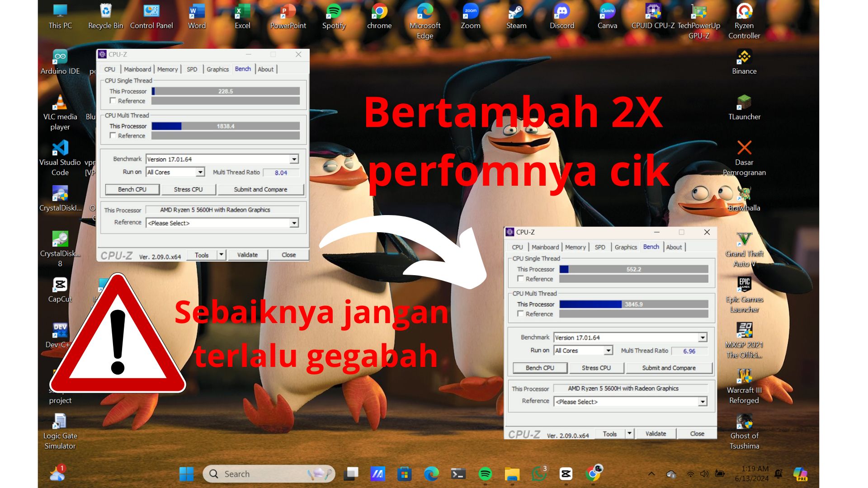Launch Arduino IDE shortcut
This screenshot has width=868, height=488.
[60, 57]
